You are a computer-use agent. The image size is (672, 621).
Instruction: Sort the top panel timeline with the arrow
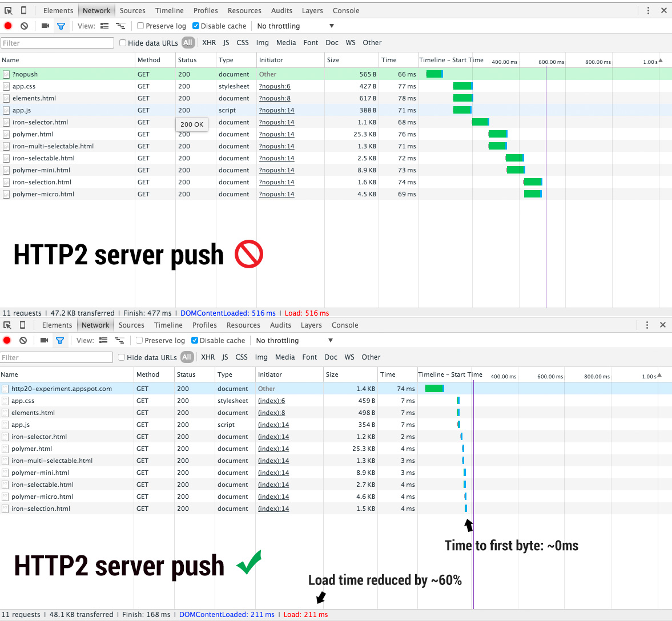point(661,61)
